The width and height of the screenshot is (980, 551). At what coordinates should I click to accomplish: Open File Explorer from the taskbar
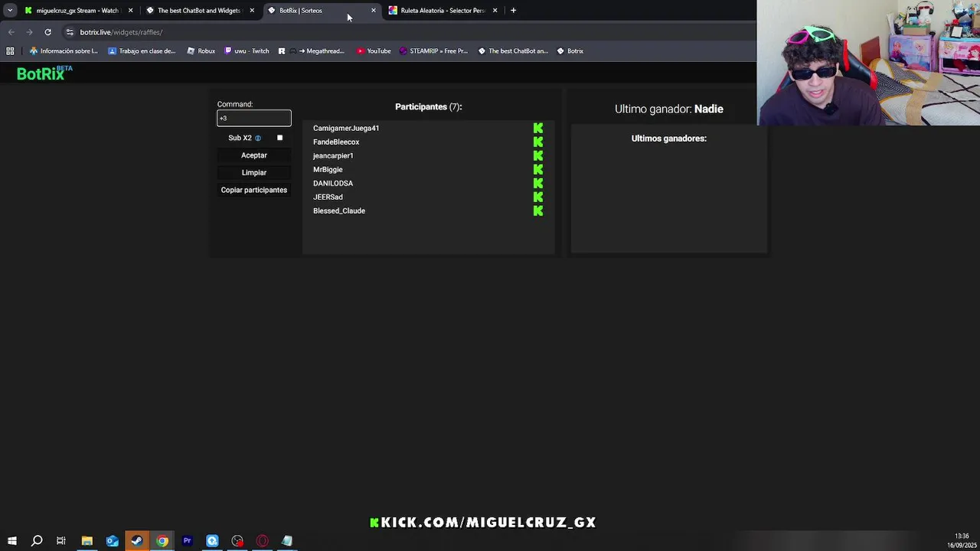pos(87,541)
